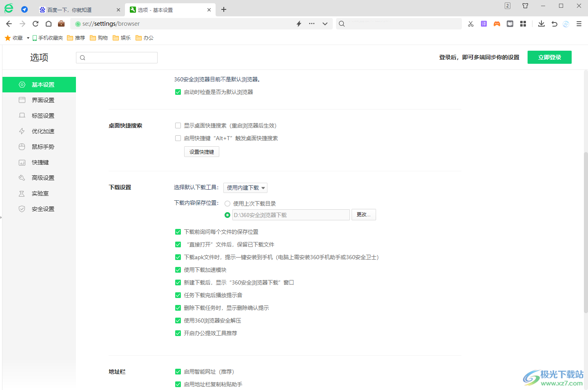
Task: Open the three-dot address bar menu
Action: (x=312, y=24)
